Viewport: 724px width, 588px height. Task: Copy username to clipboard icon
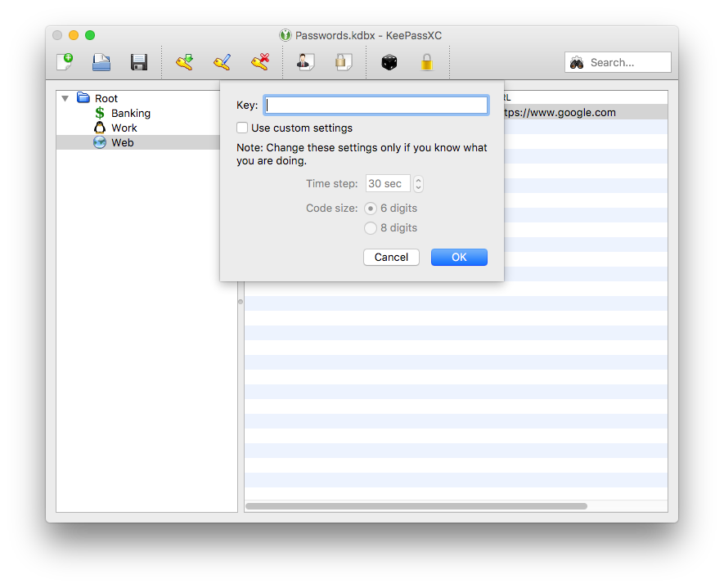pos(305,62)
